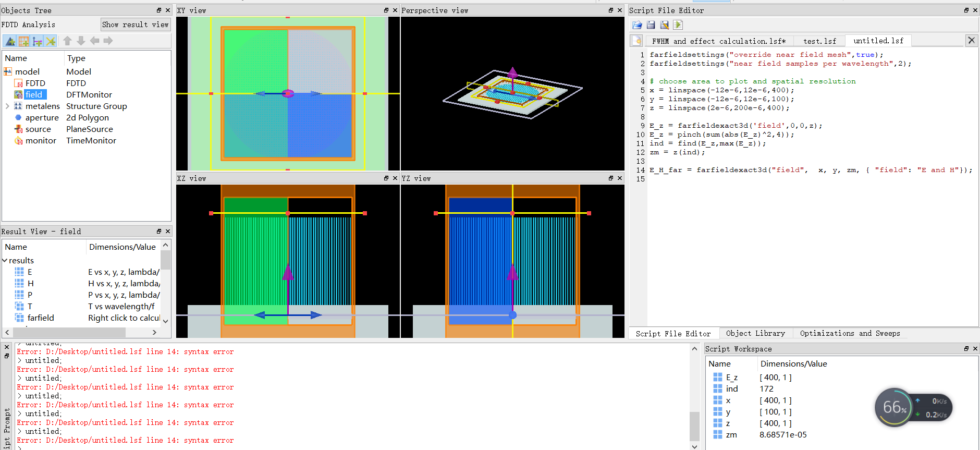Open the Optimizations and Sweeps tab
Viewport: 980px width, 450px height.
tap(850, 333)
